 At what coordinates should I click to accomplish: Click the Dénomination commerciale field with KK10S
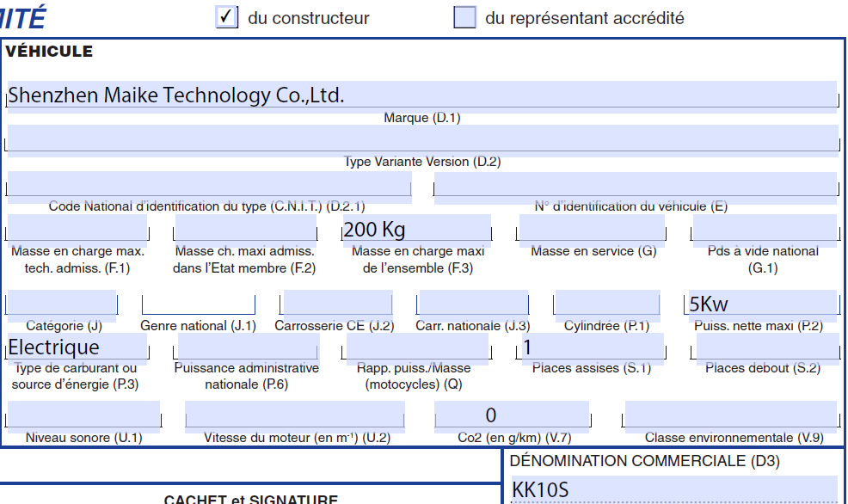[674, 489]
